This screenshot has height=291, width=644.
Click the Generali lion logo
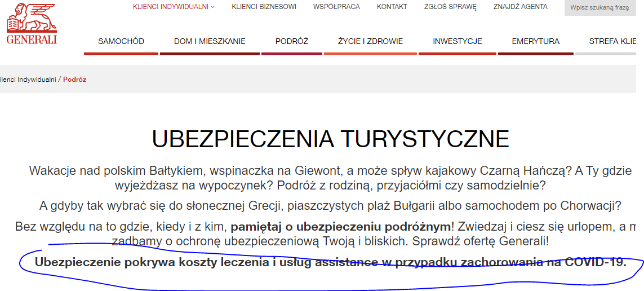[32, 24]
